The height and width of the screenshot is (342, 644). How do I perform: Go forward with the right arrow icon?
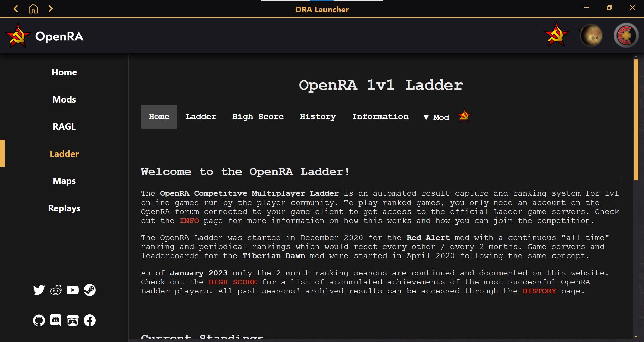(51, 9)
